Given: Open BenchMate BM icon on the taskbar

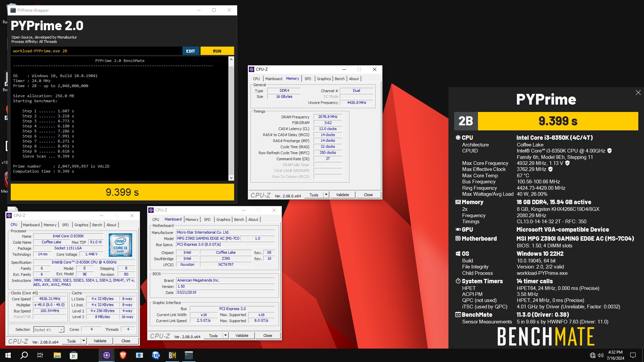Looking at the screenshot, I should pyautogui.click(x=172, y=355).
